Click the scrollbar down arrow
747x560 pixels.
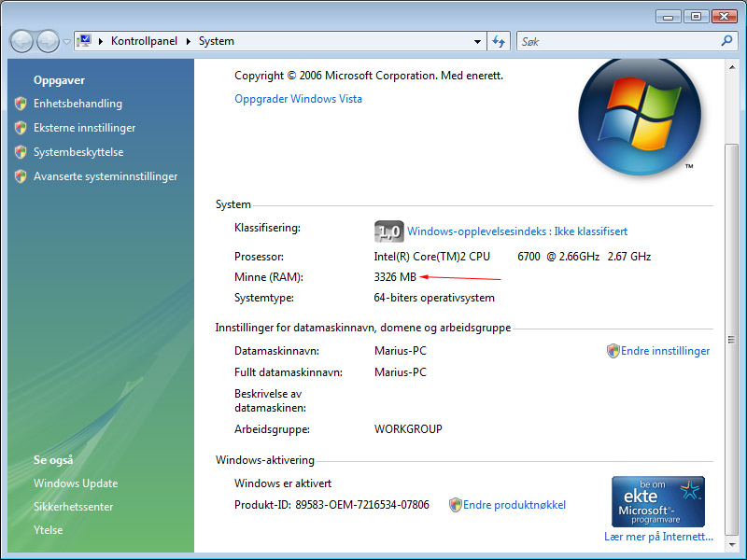(x=732, y=544)
